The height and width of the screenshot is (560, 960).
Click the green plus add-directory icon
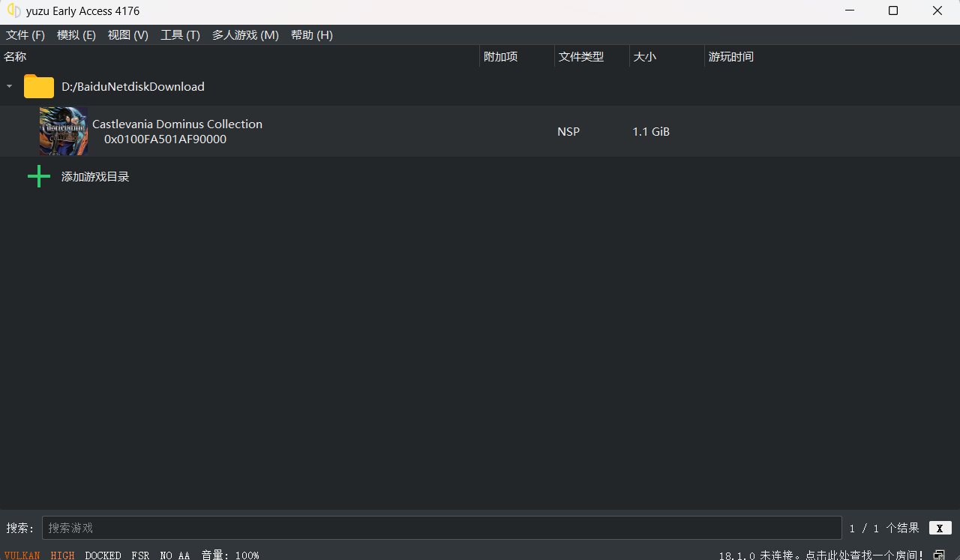coord(39,177)
